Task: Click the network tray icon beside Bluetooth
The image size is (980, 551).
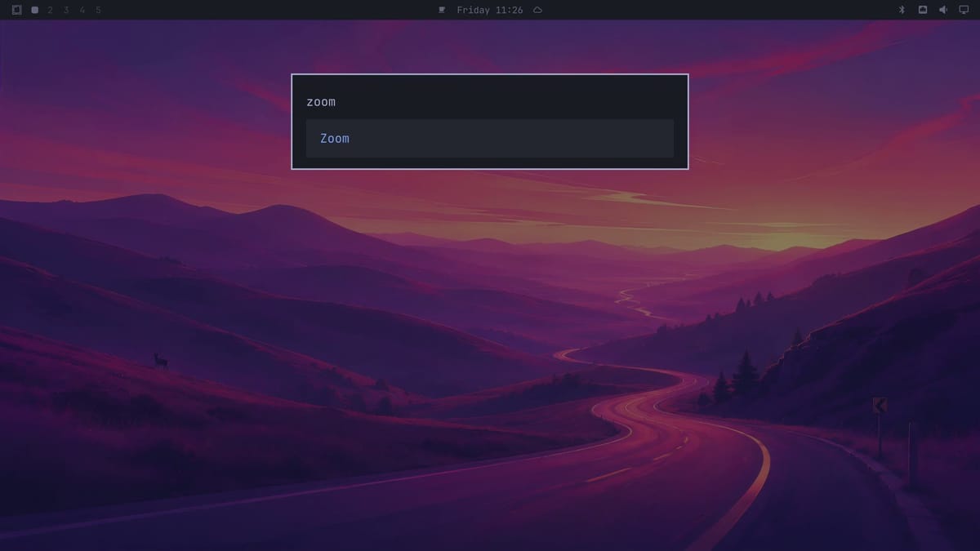Action: tap(923, 10)
